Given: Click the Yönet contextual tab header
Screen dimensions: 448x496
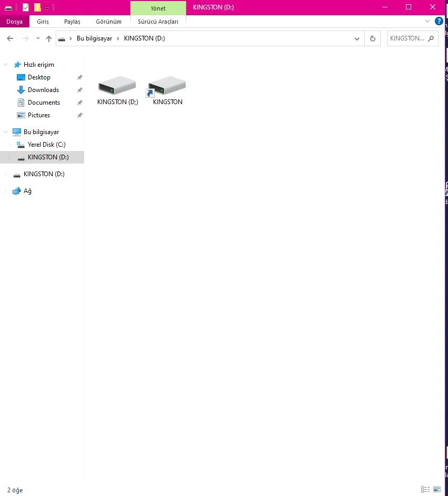Looking at the screenshot, I should tap(158, 8).
